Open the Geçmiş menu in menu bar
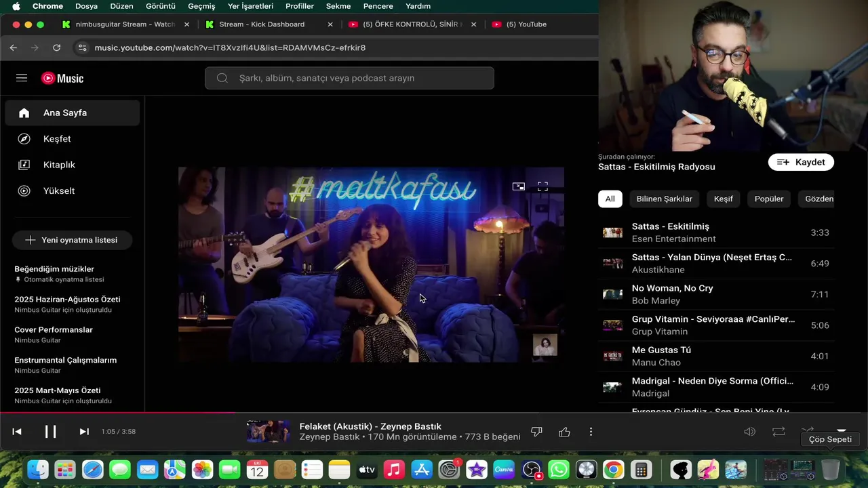This screenshot has height=488, width=868. pyautogui.click(x=201, y=6)
